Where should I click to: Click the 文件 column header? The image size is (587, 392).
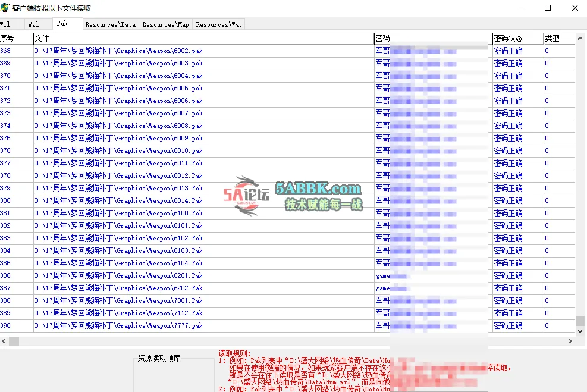coord(203,38)
